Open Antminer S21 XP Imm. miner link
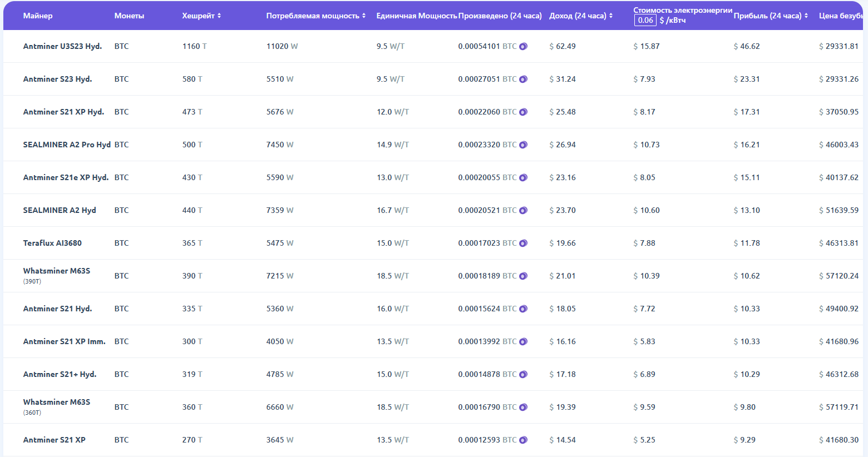Viewport: 868px width, 457px height. click(x=64, y=341)
